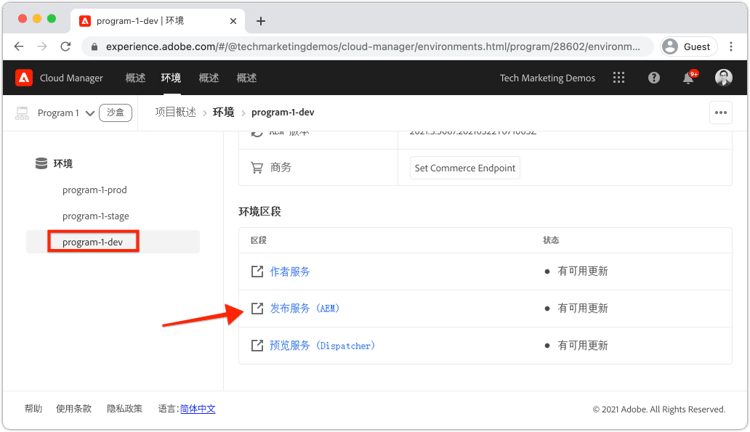Click the 商务 row label
Image resolution: width=750 pixels, height=432 pixels.
click(281, 167)
